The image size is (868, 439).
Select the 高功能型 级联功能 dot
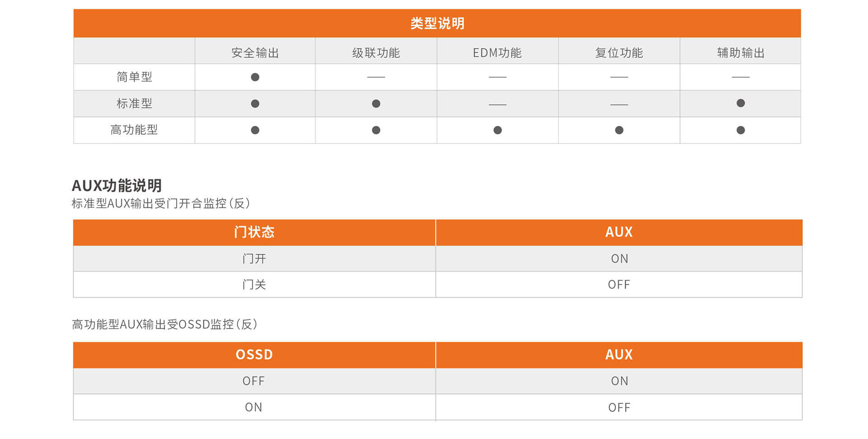click(376, 130)
